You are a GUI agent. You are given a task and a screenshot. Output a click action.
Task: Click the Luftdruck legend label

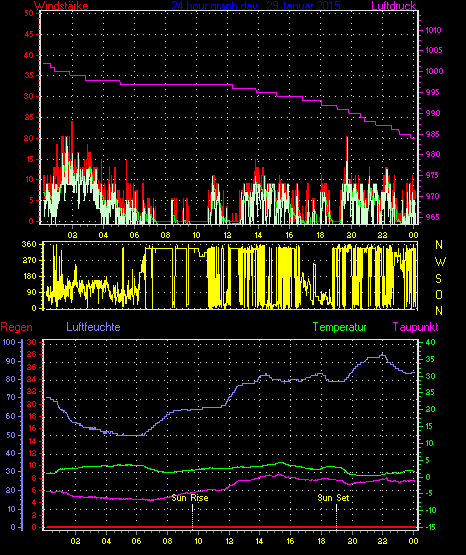[x=393, y=6]
